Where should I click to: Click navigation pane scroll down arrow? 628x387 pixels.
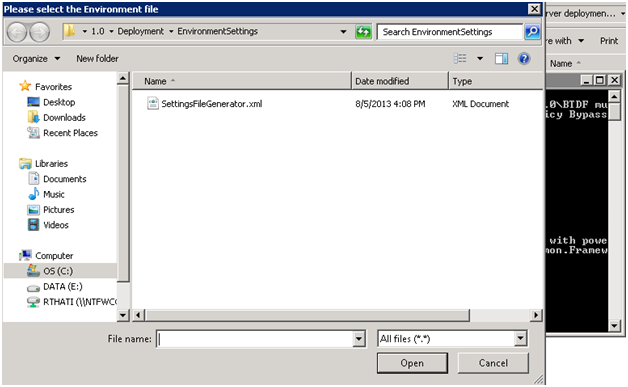(x=123, y=315)
